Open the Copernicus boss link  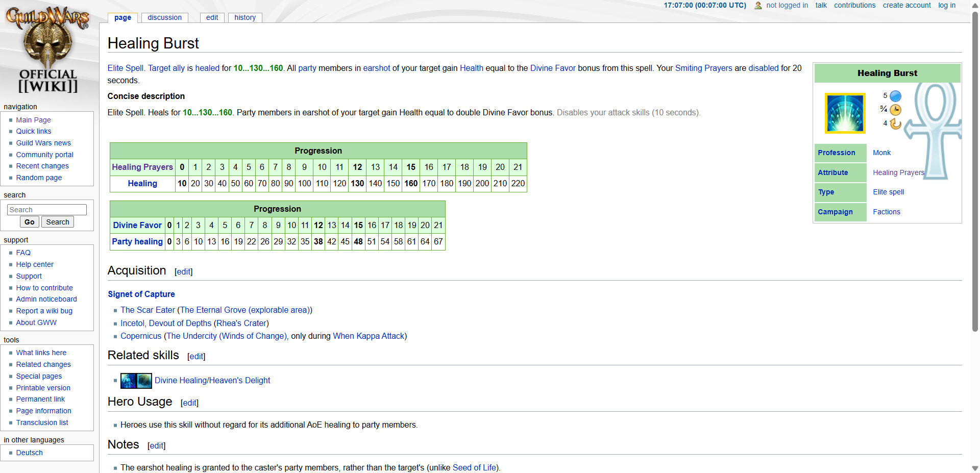pyautogui.click(x=141, y=336)
